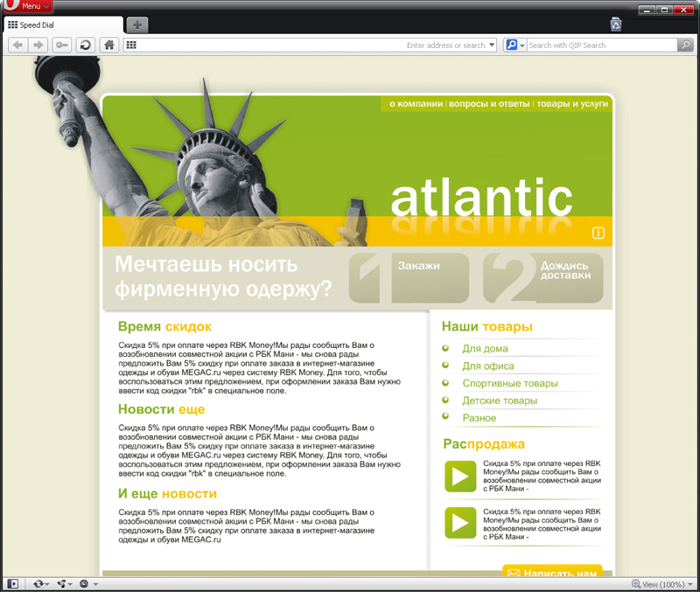700x592 pixels.
Task: Play the first Распродажа video clip
Action: (459, 477)
